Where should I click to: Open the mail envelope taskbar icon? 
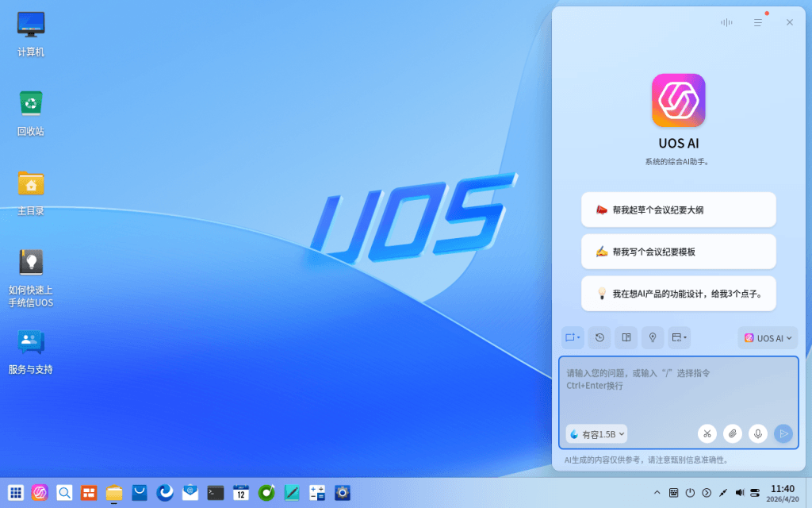[x=190, y=492]
